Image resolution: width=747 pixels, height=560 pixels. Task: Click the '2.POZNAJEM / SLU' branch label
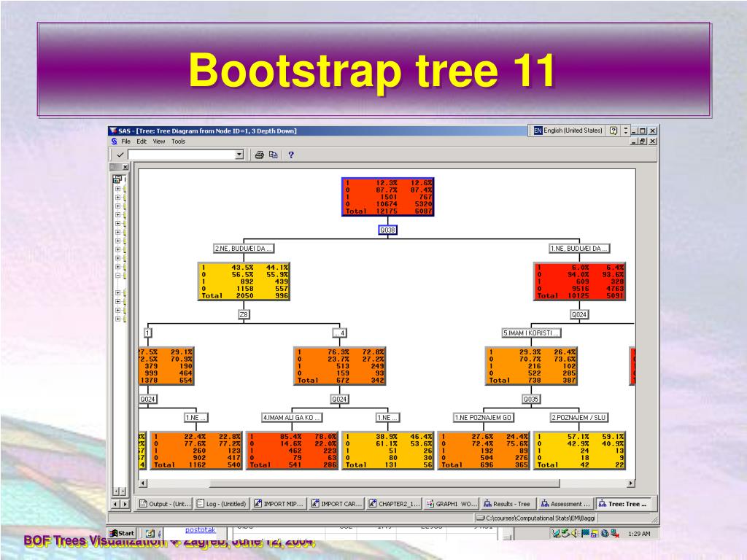pos(579,418)
